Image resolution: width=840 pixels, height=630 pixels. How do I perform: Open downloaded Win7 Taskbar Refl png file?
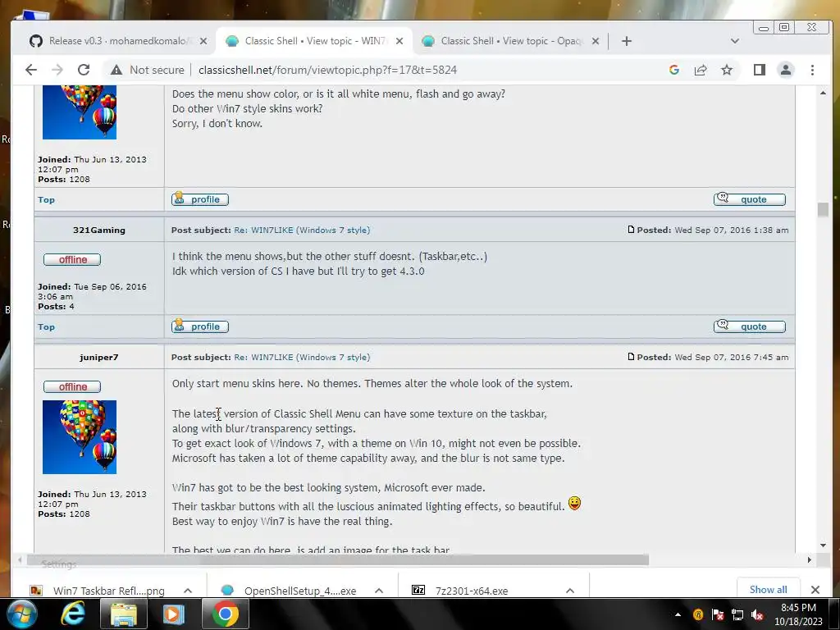(x=99, y=591)
